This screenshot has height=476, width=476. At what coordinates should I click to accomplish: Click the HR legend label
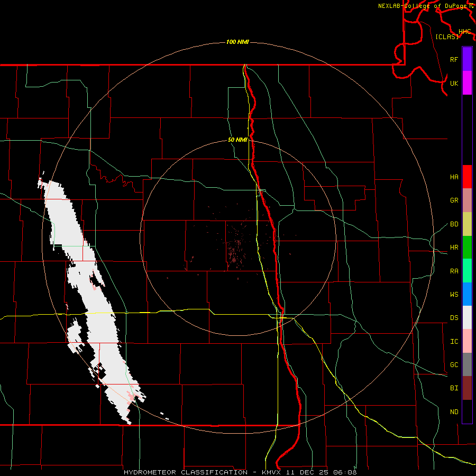(x=454, y=248)
